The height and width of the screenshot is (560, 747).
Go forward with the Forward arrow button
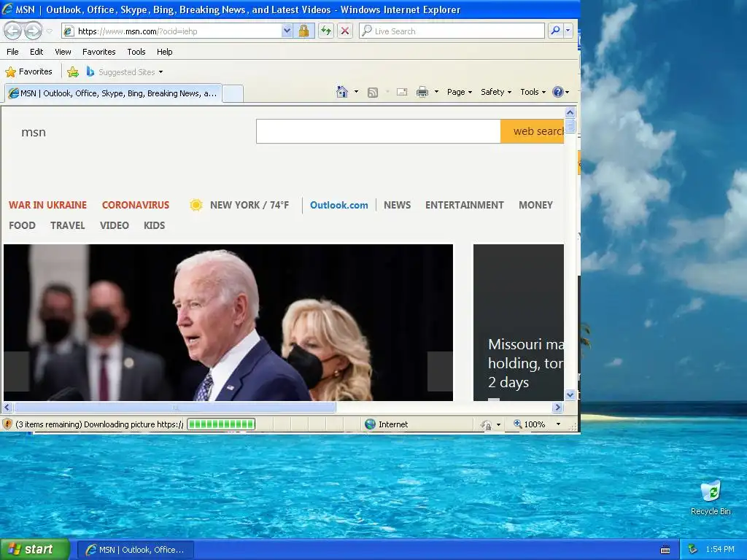tap(33, 31)
